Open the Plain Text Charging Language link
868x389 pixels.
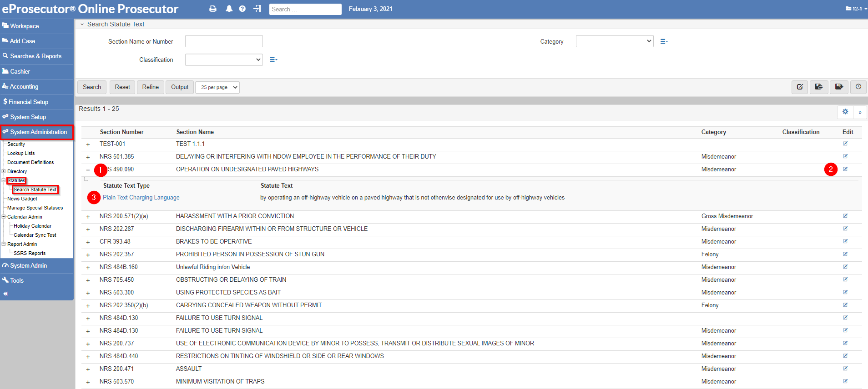(141, 197)
